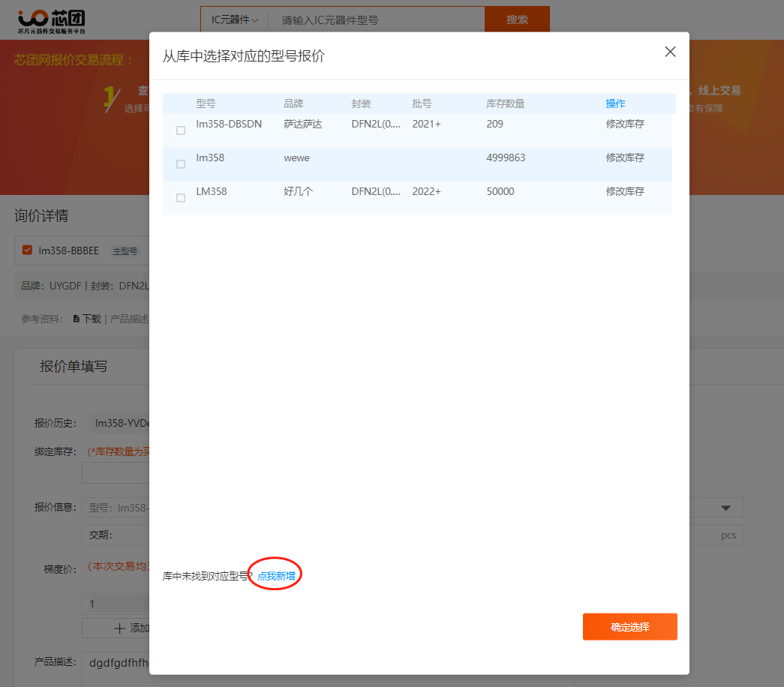
Task: Click batch cell 2022+
Action: click(426, 191)
